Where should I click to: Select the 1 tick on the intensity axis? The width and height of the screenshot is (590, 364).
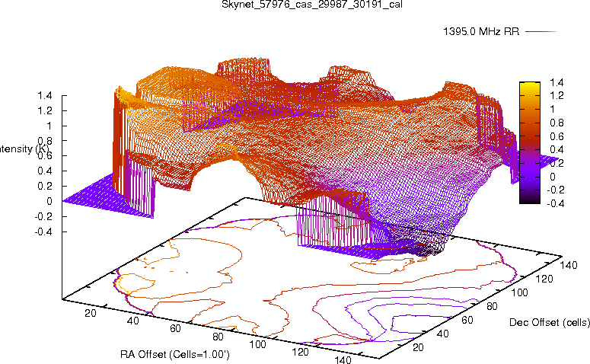(x=49, y=126)
